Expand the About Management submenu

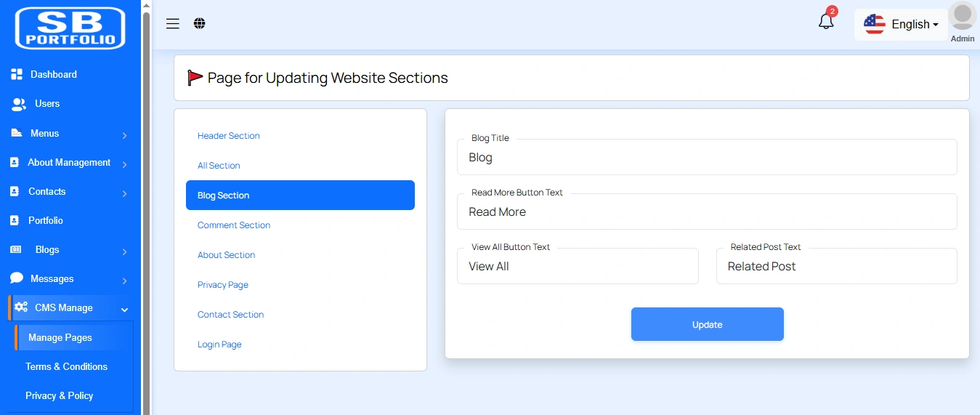point(69,163)
